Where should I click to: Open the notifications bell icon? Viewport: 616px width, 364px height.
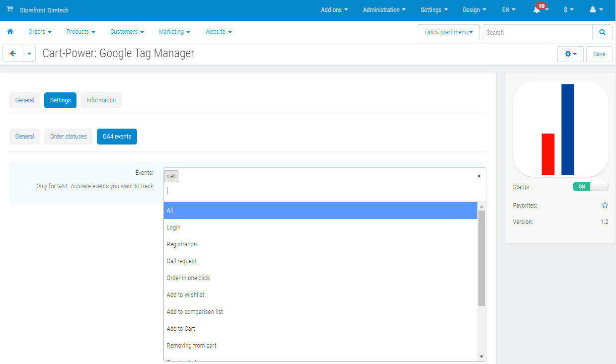537,10
